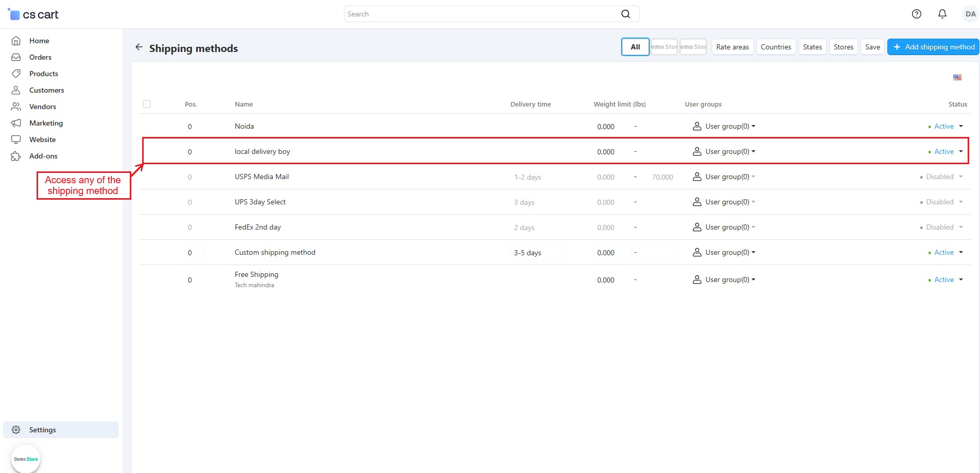Click the search magnifier icon

pyautogui.click(x=625, y=14)
